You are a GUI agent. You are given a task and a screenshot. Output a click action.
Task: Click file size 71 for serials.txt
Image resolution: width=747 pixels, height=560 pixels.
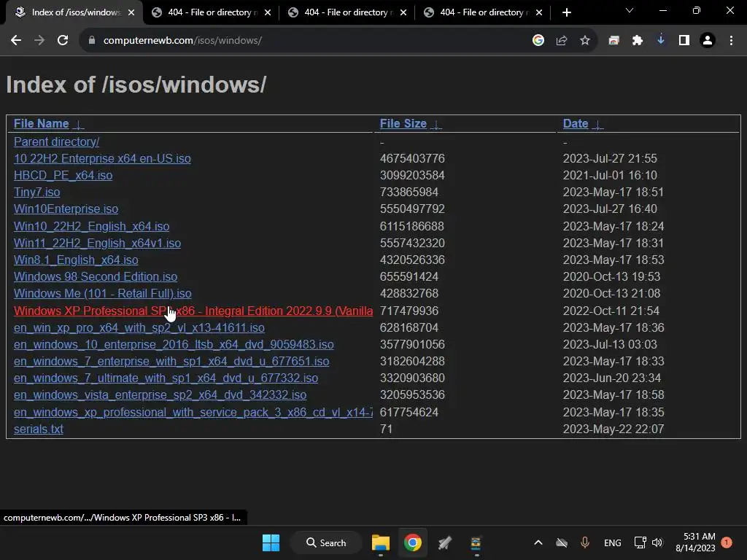(386, 429)
